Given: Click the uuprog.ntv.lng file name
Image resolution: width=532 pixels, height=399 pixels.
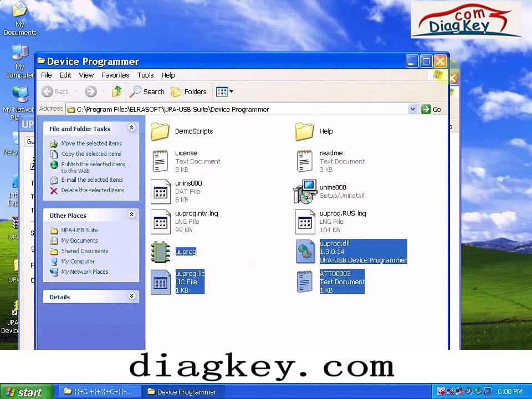Looking at the screenshot, I should [x=196, y=213].
